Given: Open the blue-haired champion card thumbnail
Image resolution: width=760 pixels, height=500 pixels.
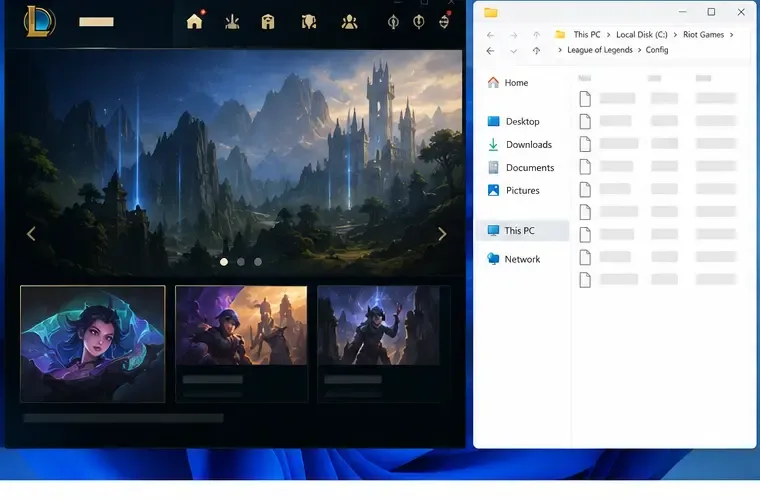Looking at the screenshot, I should tap(93, 344).
